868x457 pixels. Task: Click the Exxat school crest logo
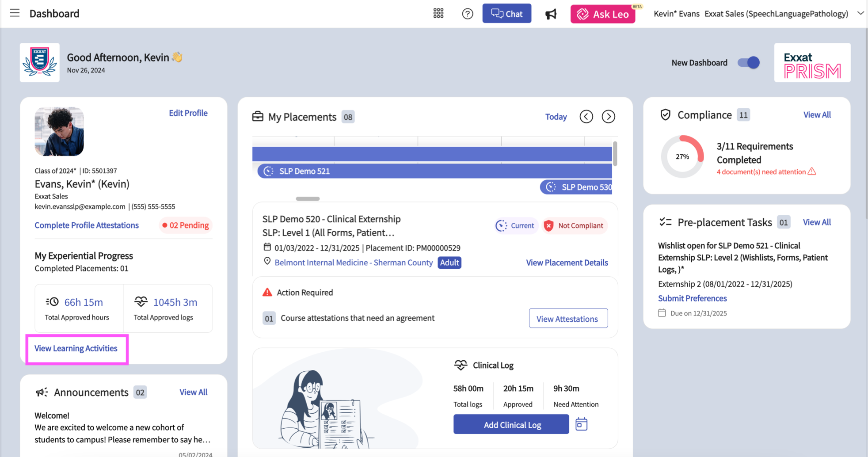coord(40,62)
